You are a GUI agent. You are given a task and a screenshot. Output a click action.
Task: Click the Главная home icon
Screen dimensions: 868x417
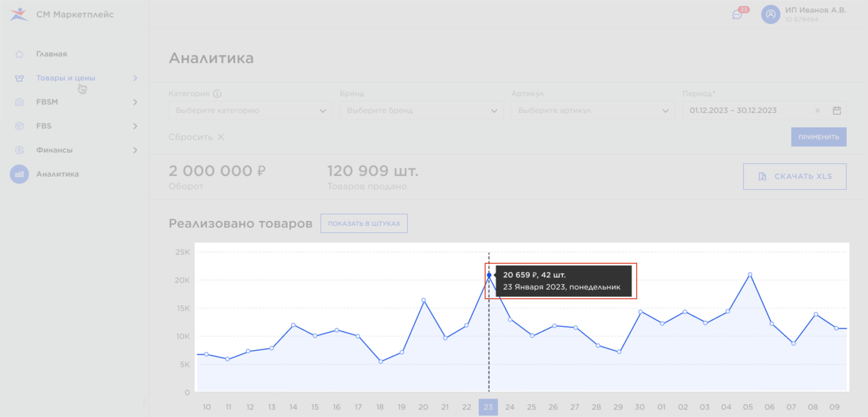[19, 54]
